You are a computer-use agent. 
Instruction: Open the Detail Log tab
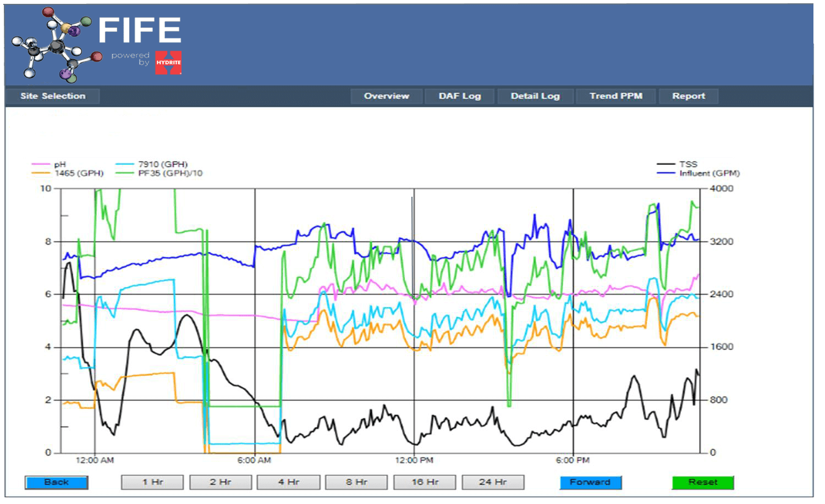[535, 96]
